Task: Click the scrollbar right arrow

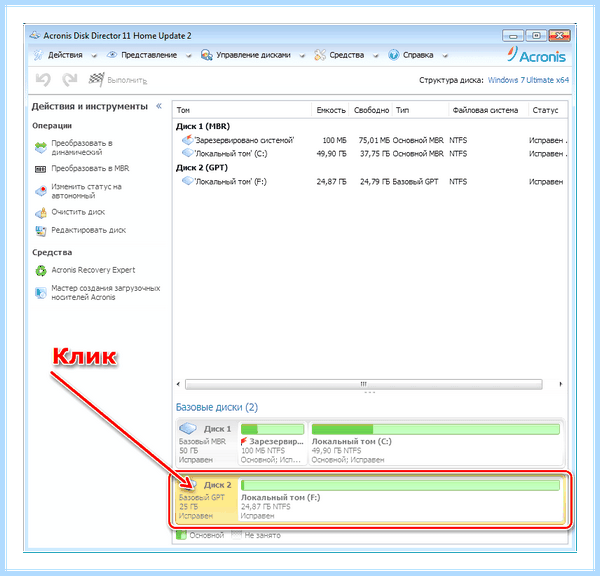Action: click(x=561, y=384)
